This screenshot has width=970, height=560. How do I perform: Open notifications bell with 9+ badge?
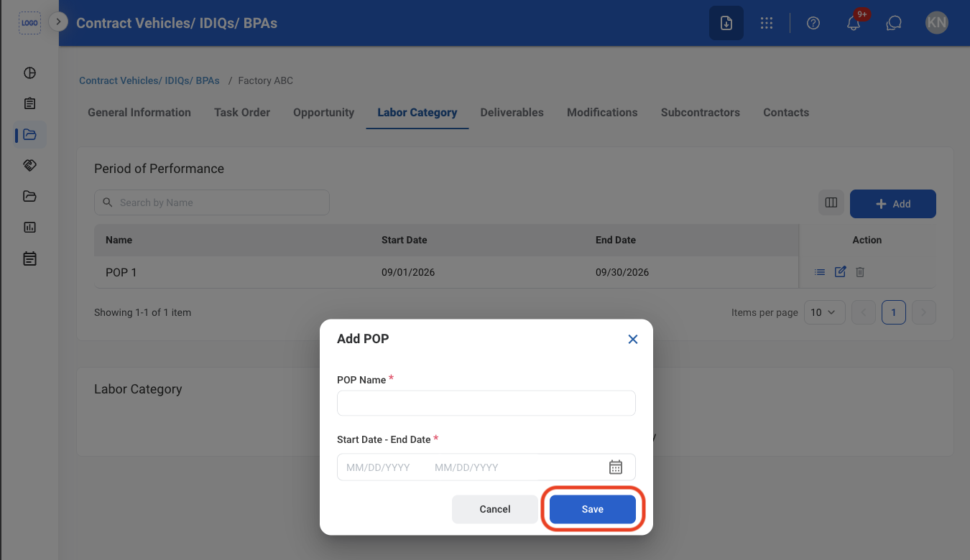click(854, 23)
